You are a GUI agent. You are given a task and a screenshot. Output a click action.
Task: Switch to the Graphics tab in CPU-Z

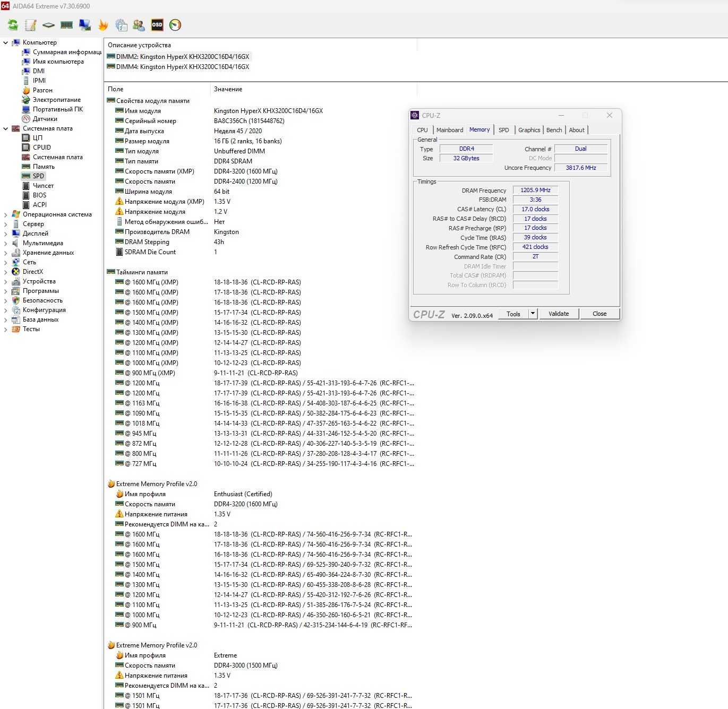[x=529, y=130]
